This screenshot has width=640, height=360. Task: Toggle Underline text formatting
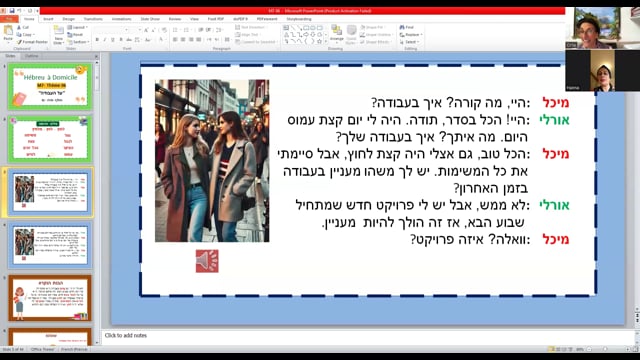pos(113,40)
